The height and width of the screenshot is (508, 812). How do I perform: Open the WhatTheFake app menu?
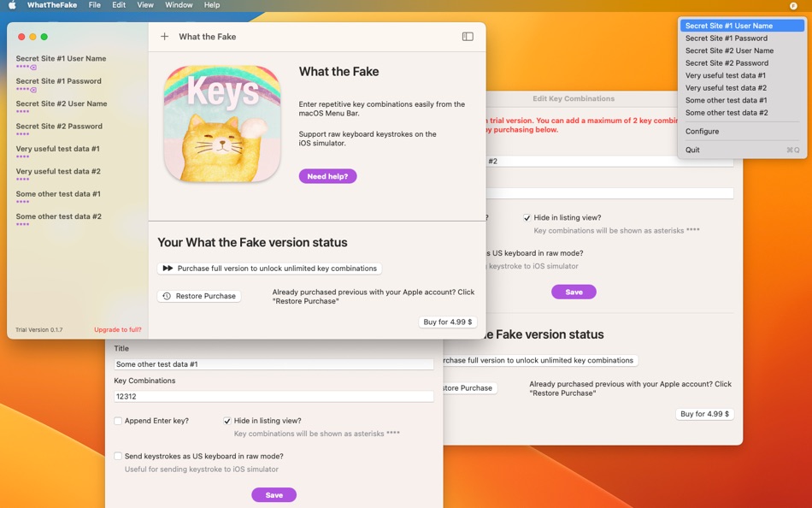[52, 5]
